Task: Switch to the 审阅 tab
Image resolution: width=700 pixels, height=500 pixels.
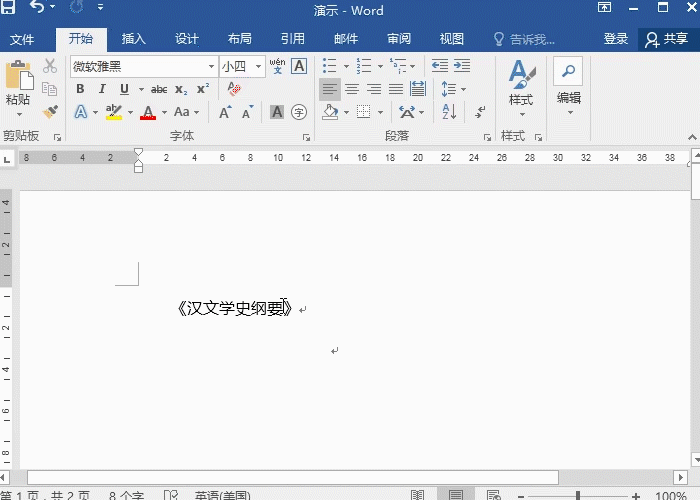Action: tap(399, 39)
